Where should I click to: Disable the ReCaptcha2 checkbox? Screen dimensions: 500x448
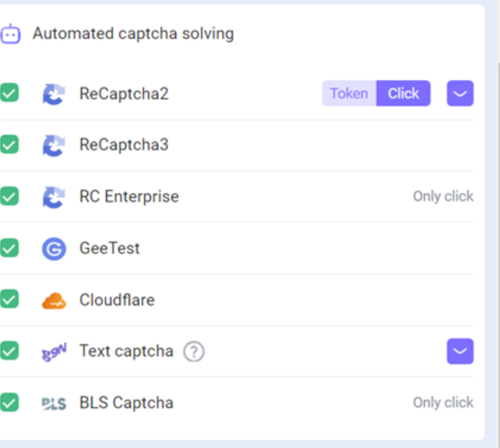[x=9, y=93]
